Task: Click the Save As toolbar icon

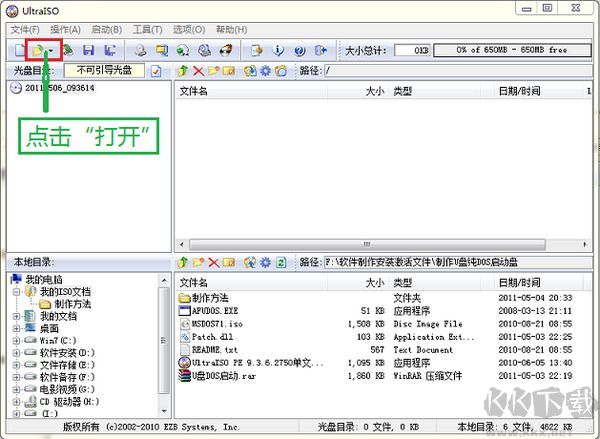Action: pyautogui.click(x=110, y=50)
